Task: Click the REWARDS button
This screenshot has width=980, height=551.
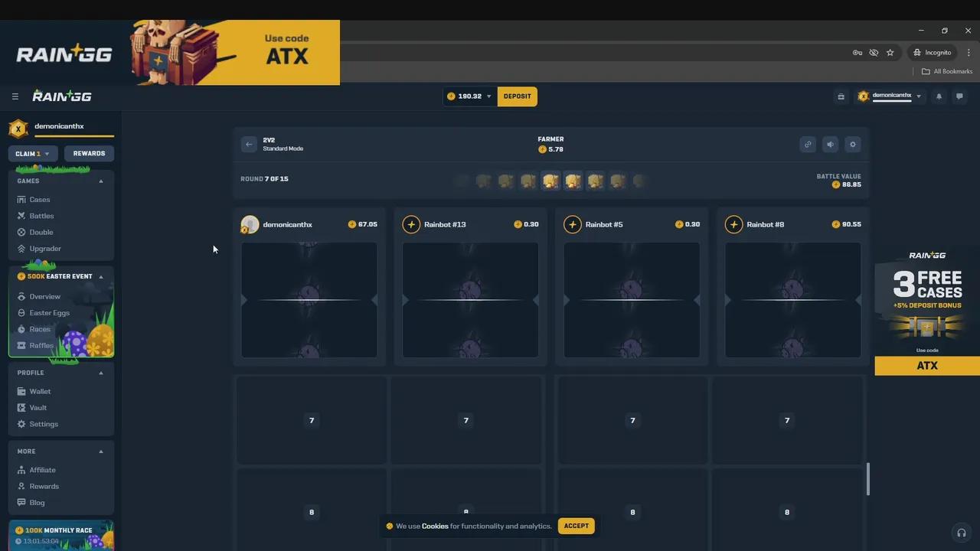Action: coord(89,153)
